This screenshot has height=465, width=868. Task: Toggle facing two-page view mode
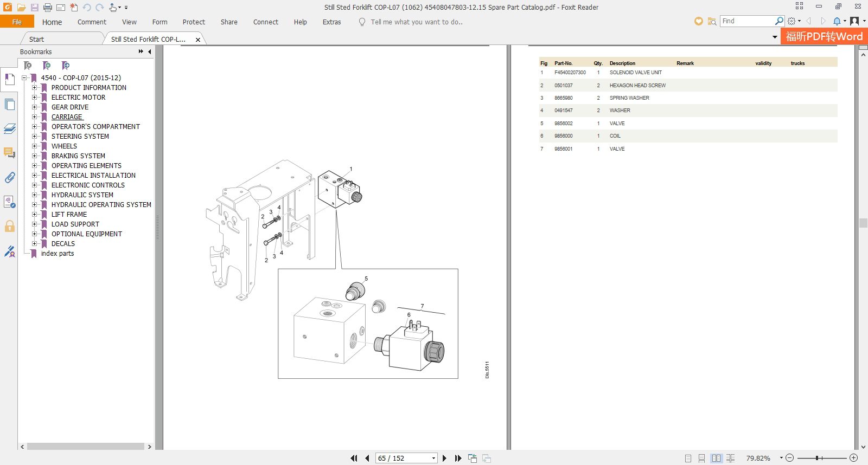tap(717, 458)
